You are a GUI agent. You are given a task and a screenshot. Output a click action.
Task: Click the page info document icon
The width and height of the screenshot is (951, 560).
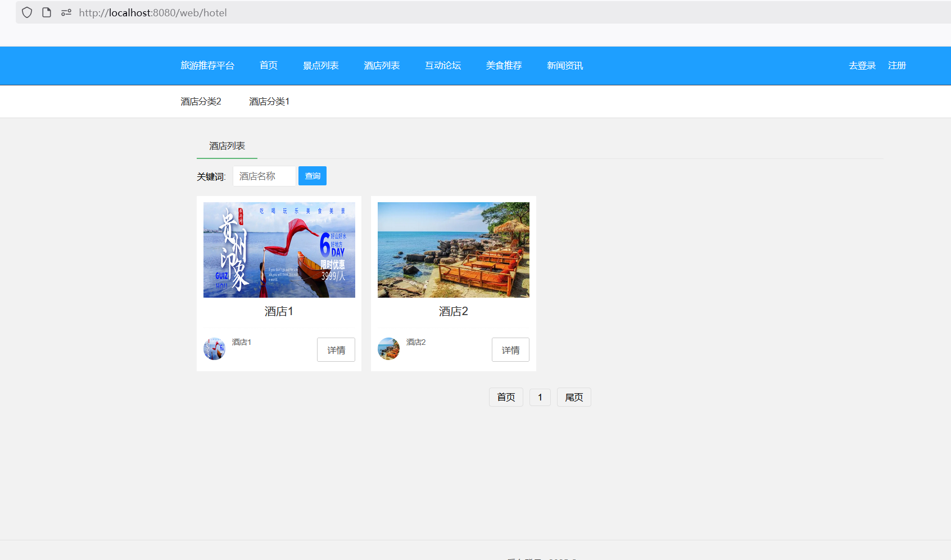(47, 12)
